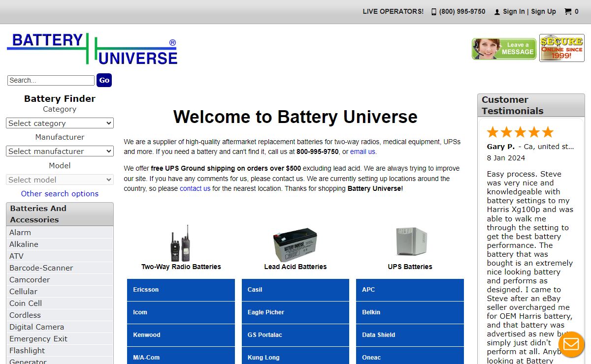Open the Coin Cell category

coord(60,303)
